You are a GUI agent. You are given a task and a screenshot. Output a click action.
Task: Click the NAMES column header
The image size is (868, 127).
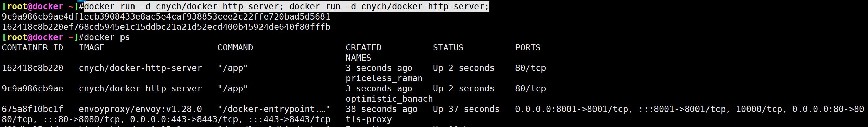(x=358, y=58)
